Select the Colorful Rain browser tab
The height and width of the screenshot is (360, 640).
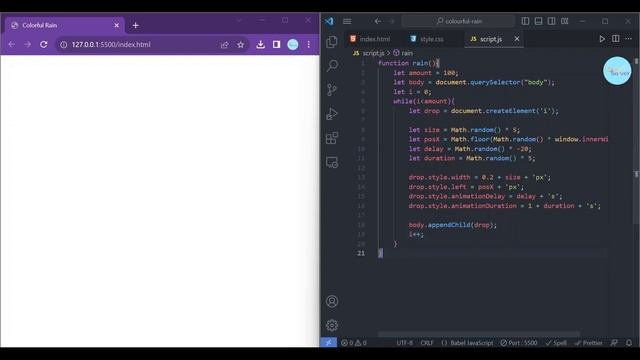pos(64,25)
